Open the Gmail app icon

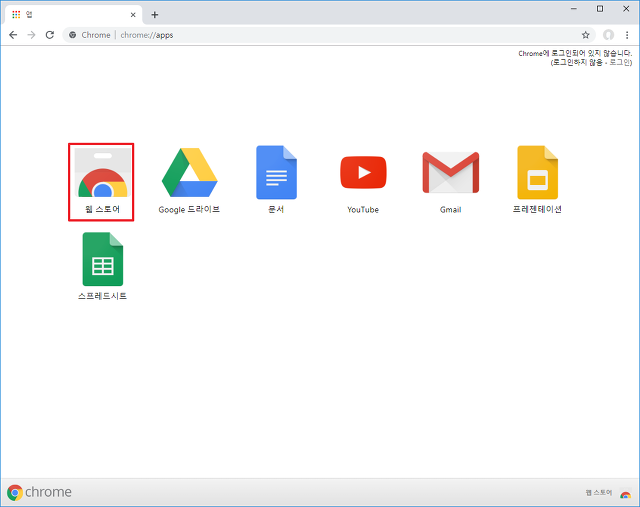coord(451,172)
